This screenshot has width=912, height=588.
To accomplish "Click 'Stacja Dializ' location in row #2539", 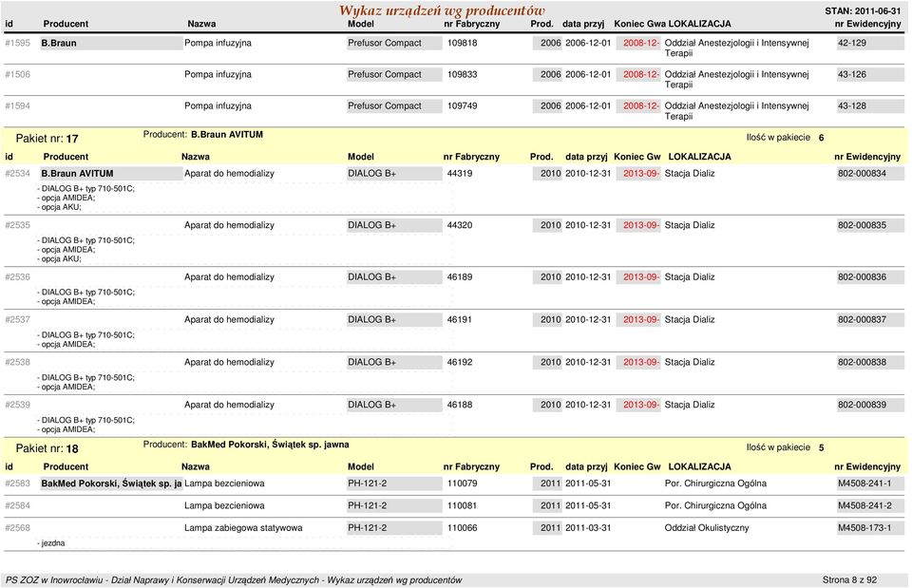I will click(690, 405).
